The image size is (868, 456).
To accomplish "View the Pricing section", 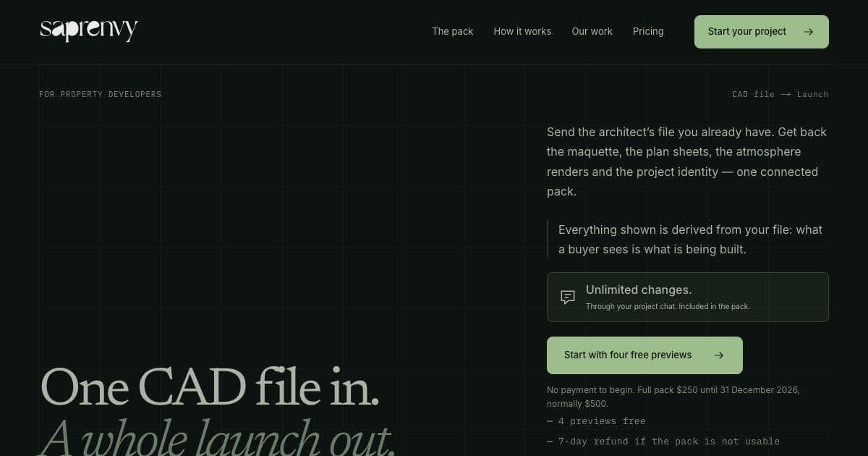I will tap(648, 31).
